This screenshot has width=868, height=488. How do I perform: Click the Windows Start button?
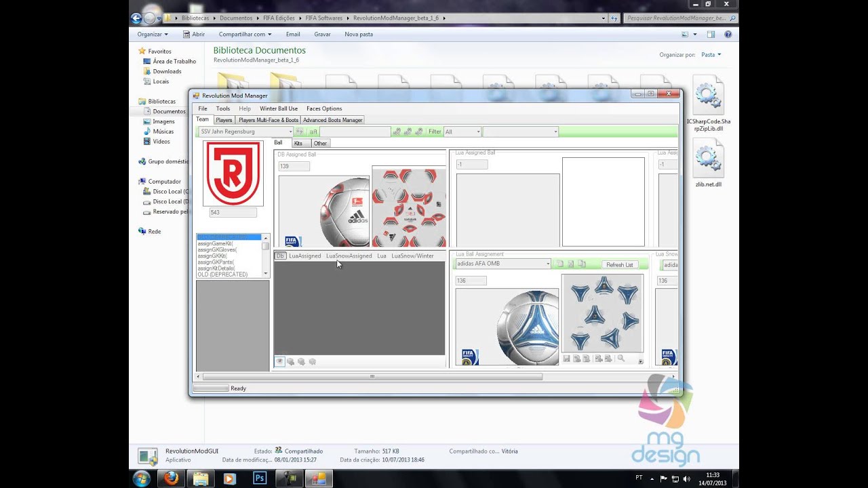pos(142,479)
